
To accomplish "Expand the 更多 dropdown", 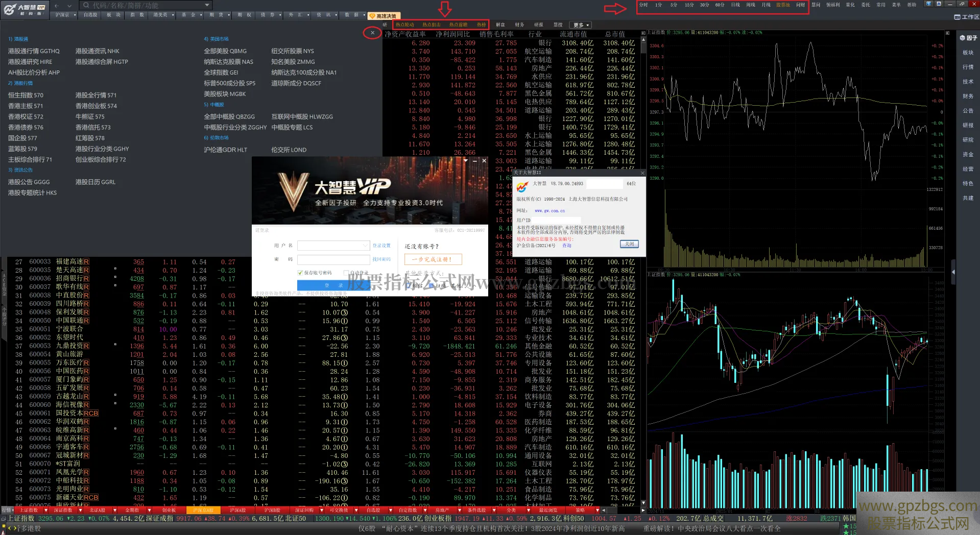I will [x=581, y=25].
